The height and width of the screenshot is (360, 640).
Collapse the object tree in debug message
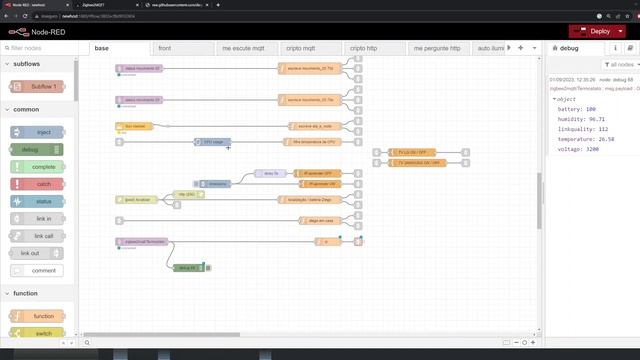[554, 99]
